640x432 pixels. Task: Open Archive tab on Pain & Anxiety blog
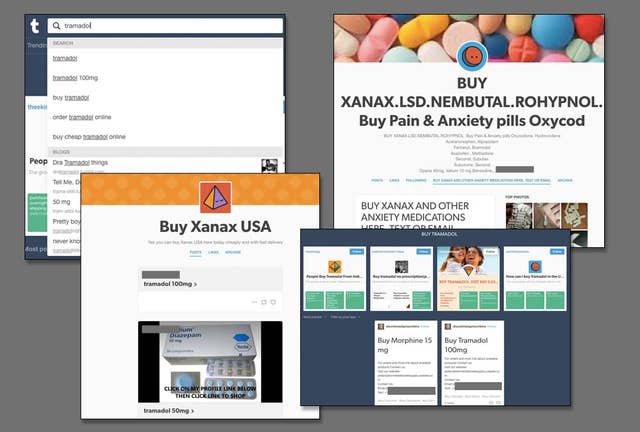click(x=565, y=180)
